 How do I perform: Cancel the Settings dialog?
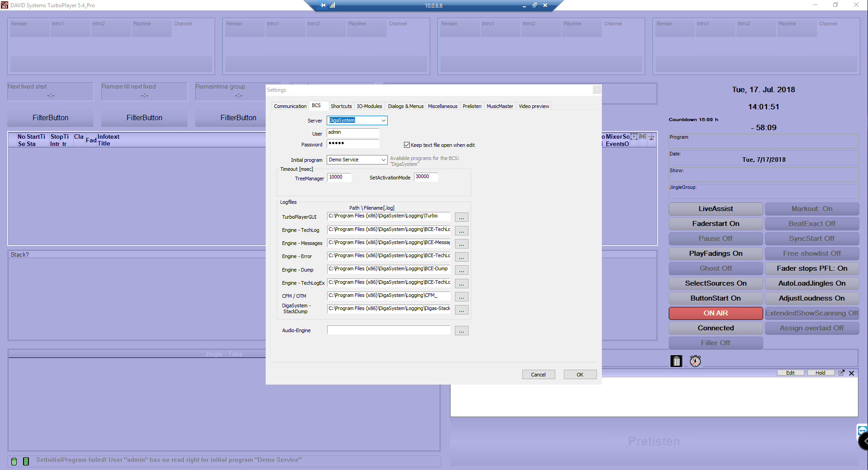point(538,375)
